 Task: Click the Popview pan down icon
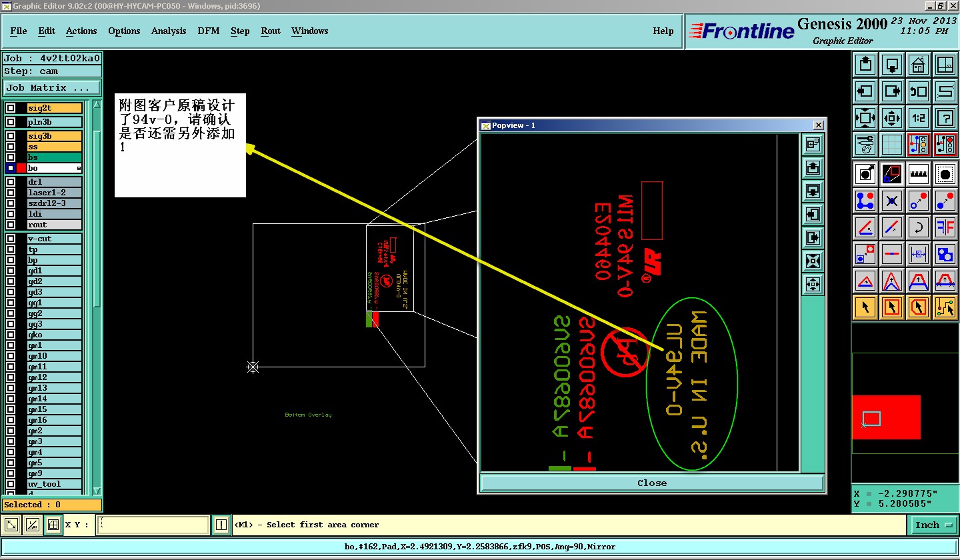coord(813,191)
